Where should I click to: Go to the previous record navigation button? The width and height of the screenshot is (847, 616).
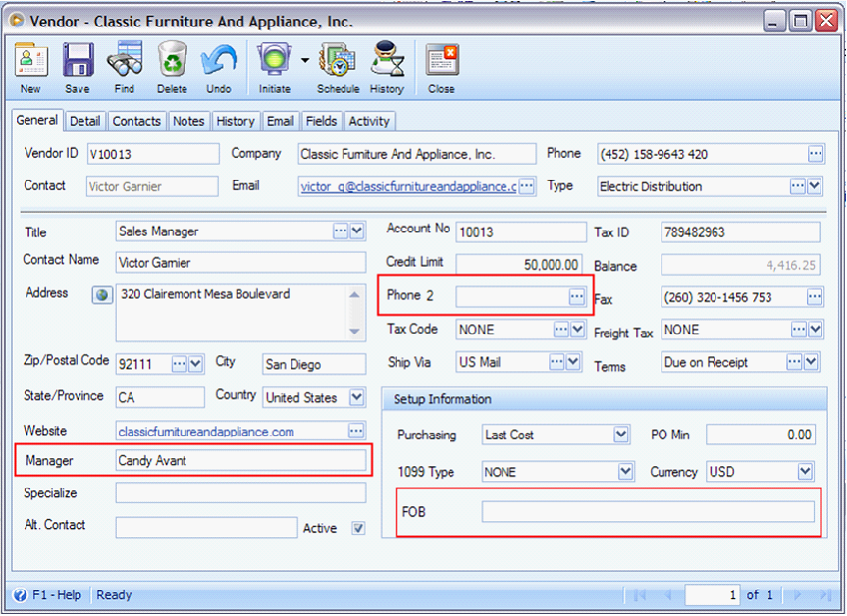667,595
